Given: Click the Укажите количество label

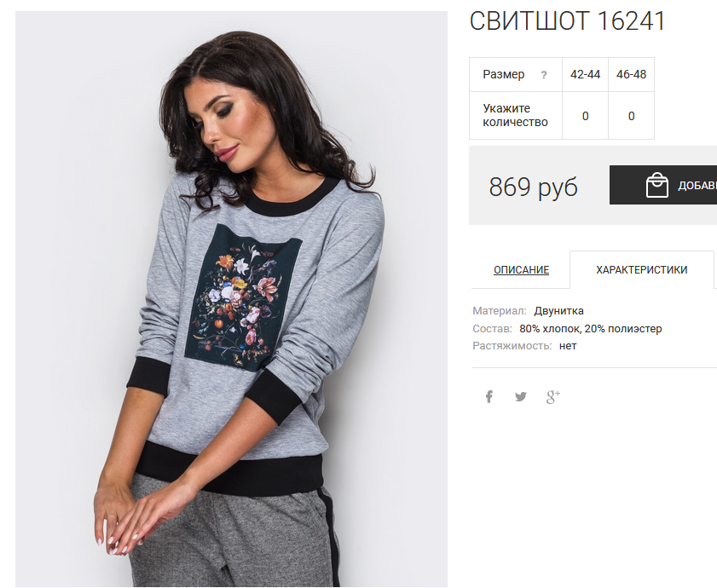Looking at the screenshot, I should (515, 115).
